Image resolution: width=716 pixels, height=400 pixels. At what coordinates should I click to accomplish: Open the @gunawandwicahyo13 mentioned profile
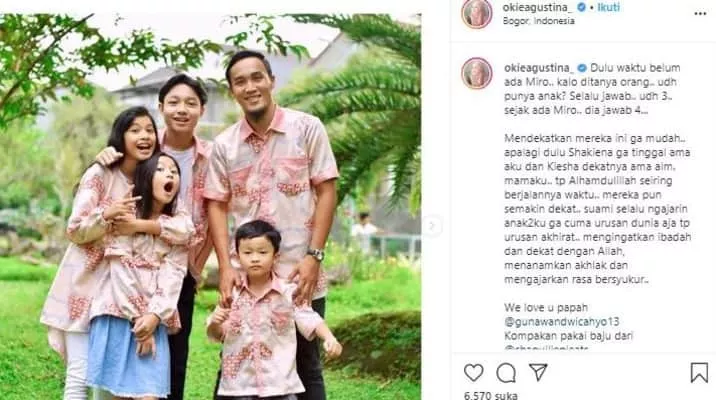pos(562,322)
